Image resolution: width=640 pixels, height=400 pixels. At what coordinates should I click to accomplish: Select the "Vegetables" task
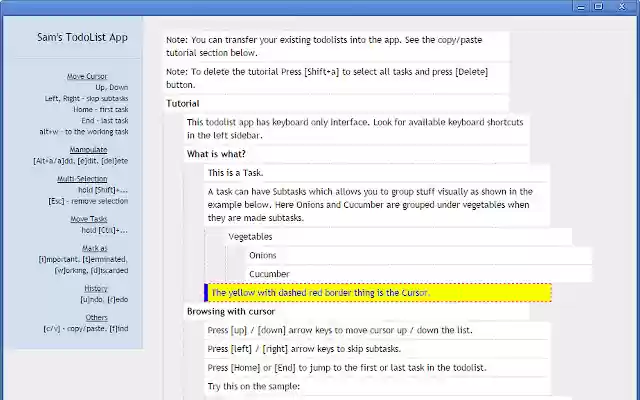[398, 237]
